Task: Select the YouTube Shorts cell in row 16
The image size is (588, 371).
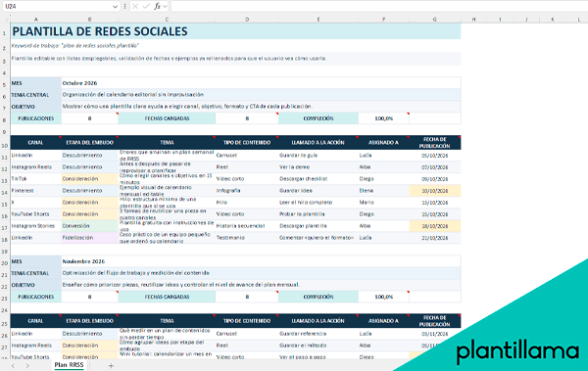Action: (36, 214)
